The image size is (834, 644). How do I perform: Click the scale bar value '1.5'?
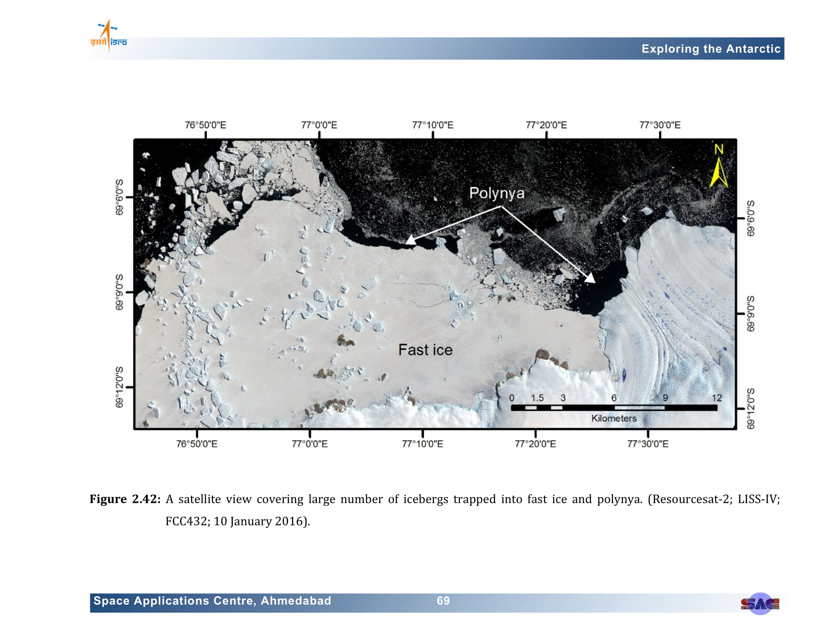pos(537,398)
